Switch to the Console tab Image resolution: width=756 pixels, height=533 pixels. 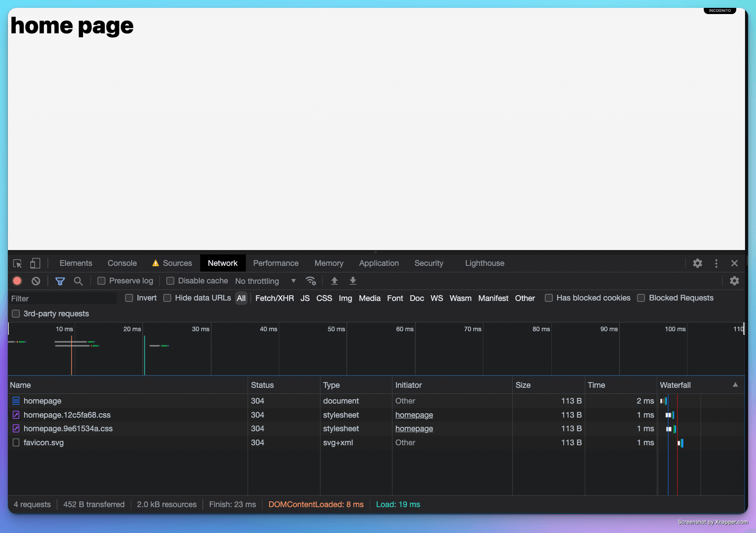[122, 263]
